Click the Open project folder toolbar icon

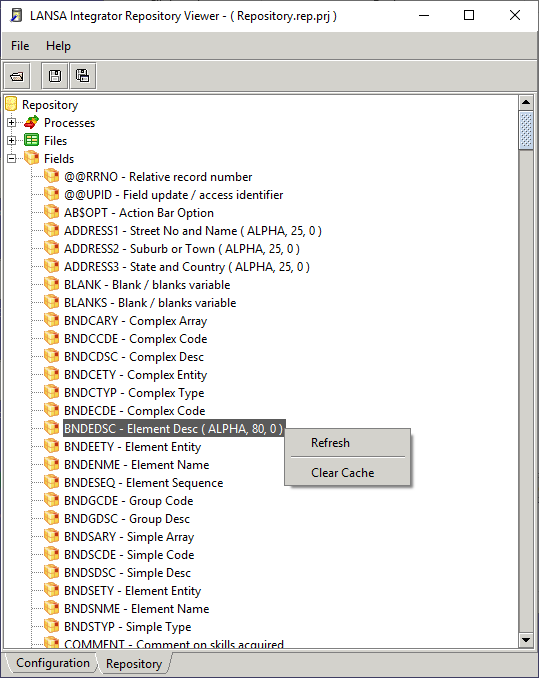click(x=17, y=77)
